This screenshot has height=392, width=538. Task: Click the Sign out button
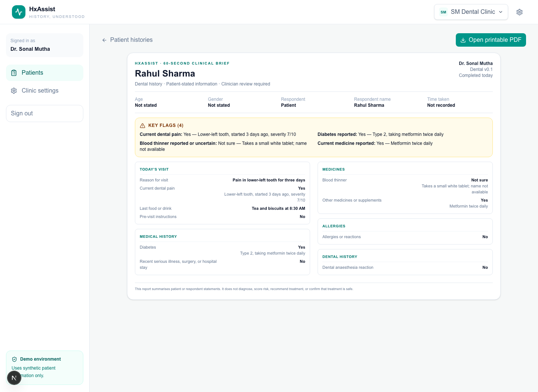tap(44, 113)
